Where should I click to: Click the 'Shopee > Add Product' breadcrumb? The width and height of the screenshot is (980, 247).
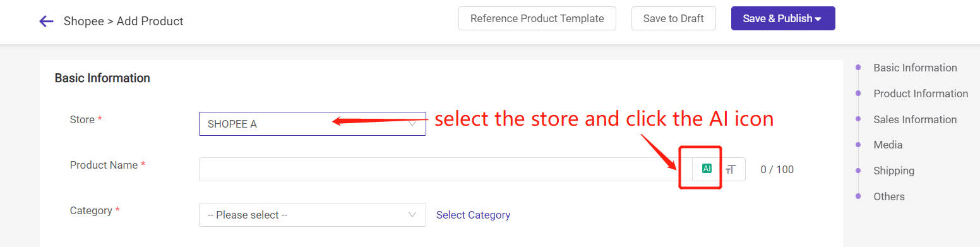[124, 21]
